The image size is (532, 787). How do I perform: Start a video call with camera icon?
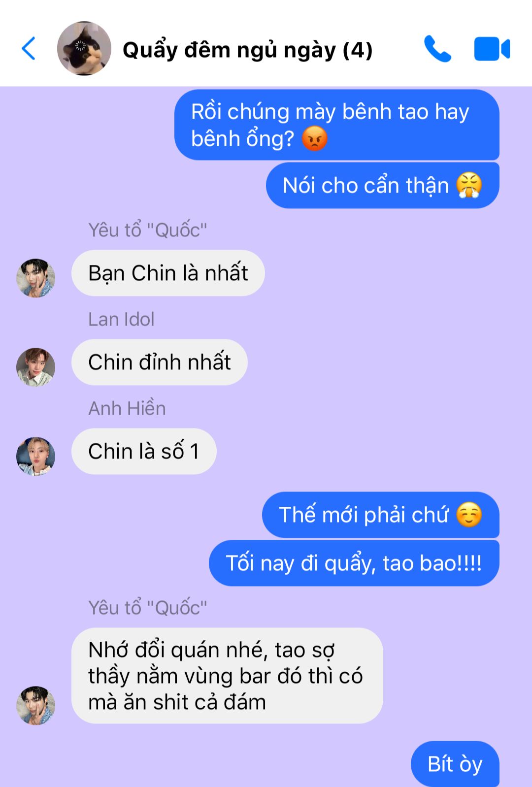pos(492,49)
